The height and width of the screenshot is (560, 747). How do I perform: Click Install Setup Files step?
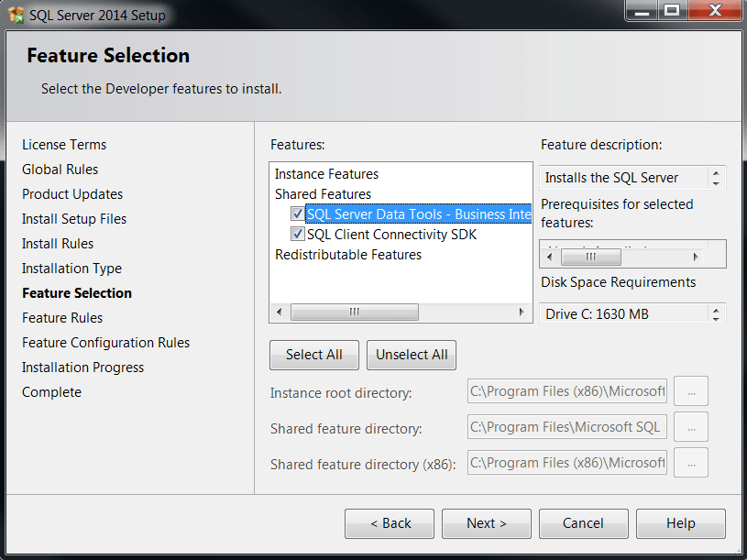click(x=74, y=218)
